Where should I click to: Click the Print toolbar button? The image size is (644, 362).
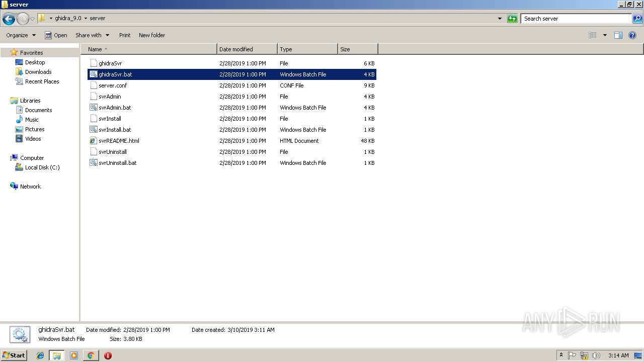[125, 35]
